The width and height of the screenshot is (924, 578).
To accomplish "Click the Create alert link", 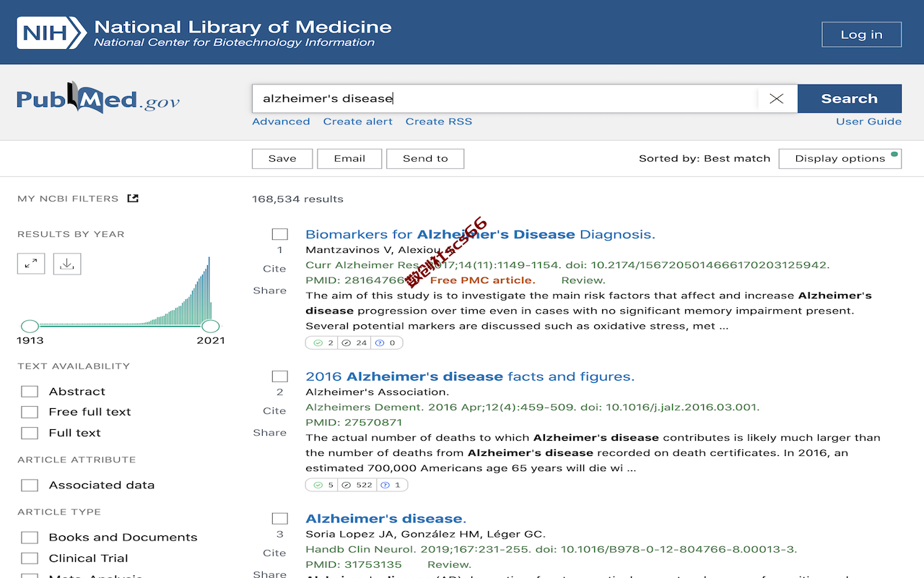I will (x=358, y=121).
